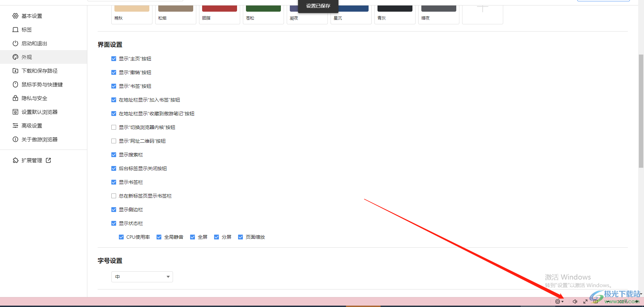The height and width of the screenshot is (307, 644).
Task: Toggle 显示"书签"按钮 checkbox
Action: click(114, 86)
